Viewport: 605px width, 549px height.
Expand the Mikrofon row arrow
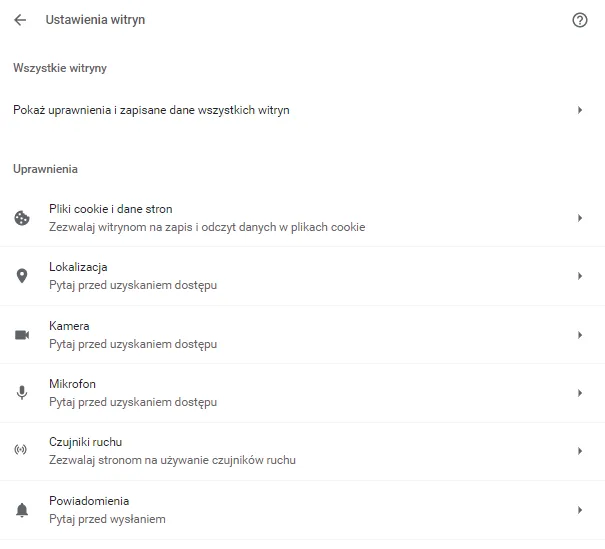click(580, 393)
